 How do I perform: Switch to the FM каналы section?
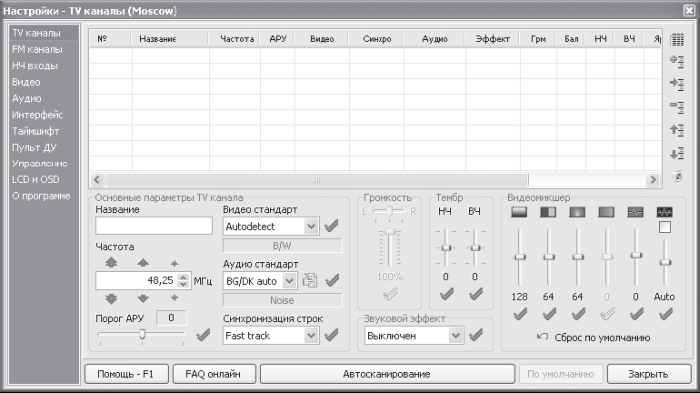[38, 50]
